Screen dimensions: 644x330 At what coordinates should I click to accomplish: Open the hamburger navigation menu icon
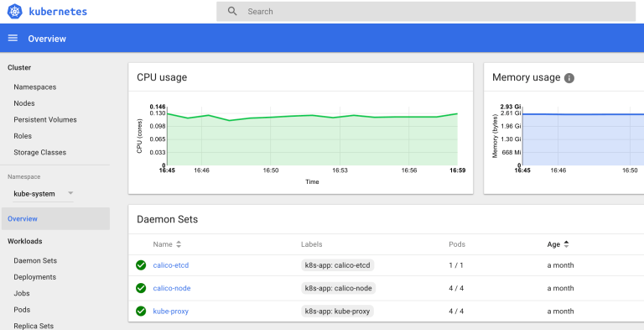(x=13, y=39)
